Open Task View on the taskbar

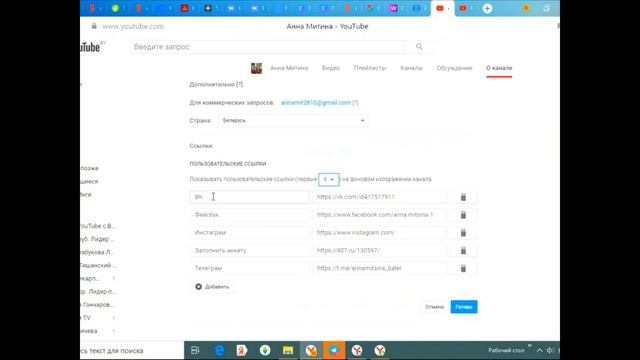(195, 350)
